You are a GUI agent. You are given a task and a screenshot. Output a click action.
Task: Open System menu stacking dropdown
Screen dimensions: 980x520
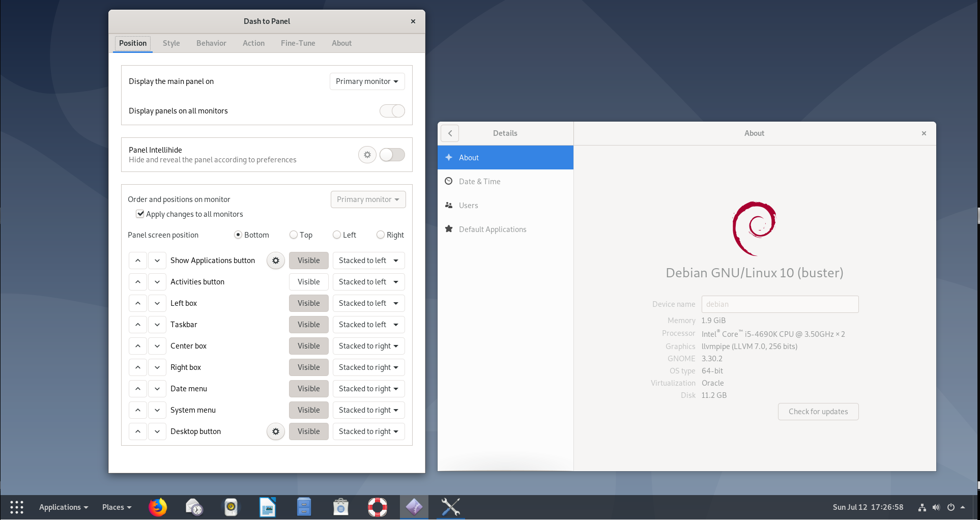point(369,410)
